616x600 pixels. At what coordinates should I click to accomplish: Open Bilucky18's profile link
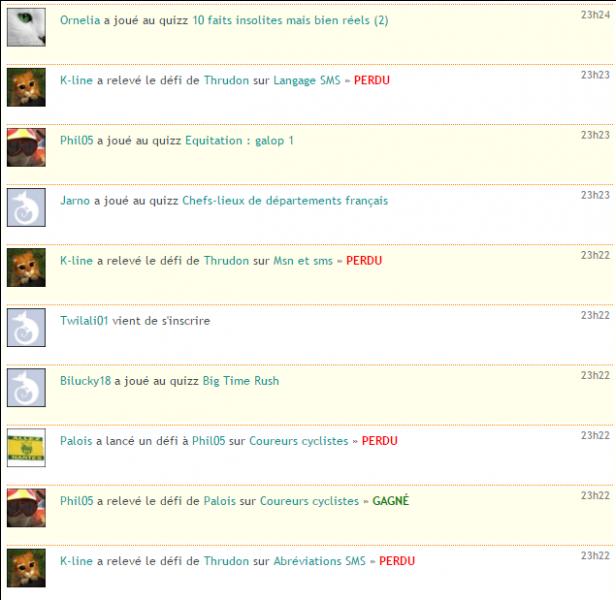pos(85,381)
